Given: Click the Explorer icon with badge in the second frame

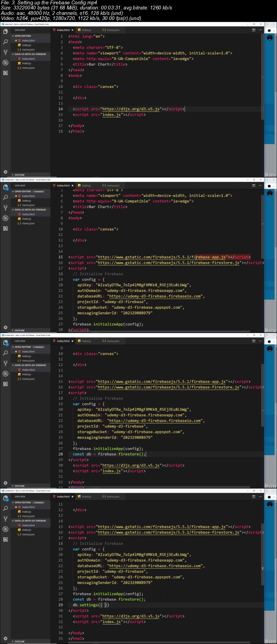Looking at the screenshot, I should [5, 187].
